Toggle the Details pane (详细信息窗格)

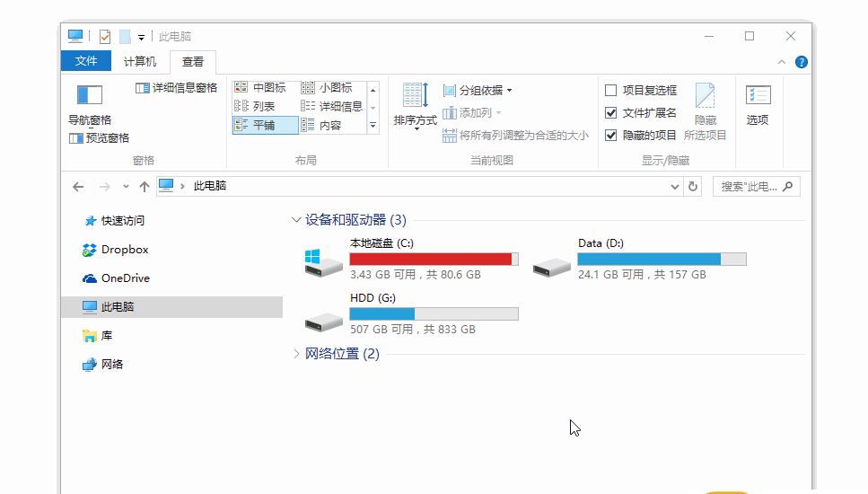pyautogui.click(x=176, y=87)
